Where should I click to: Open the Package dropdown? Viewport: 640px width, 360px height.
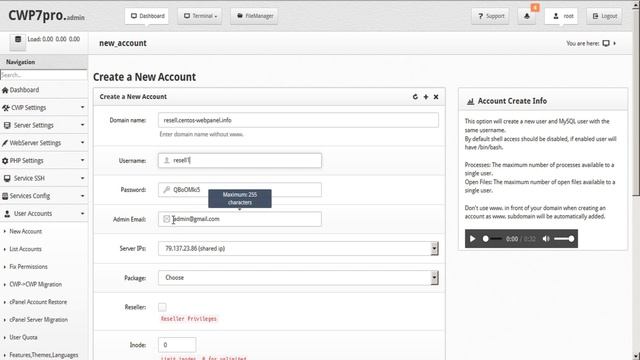[x=298, y=278]
